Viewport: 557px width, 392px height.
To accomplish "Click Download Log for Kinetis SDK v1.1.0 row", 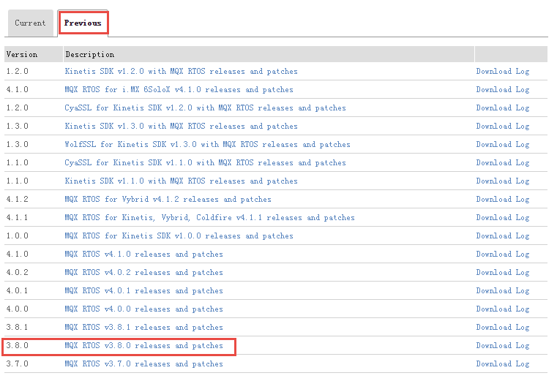I will pos(503,181).
